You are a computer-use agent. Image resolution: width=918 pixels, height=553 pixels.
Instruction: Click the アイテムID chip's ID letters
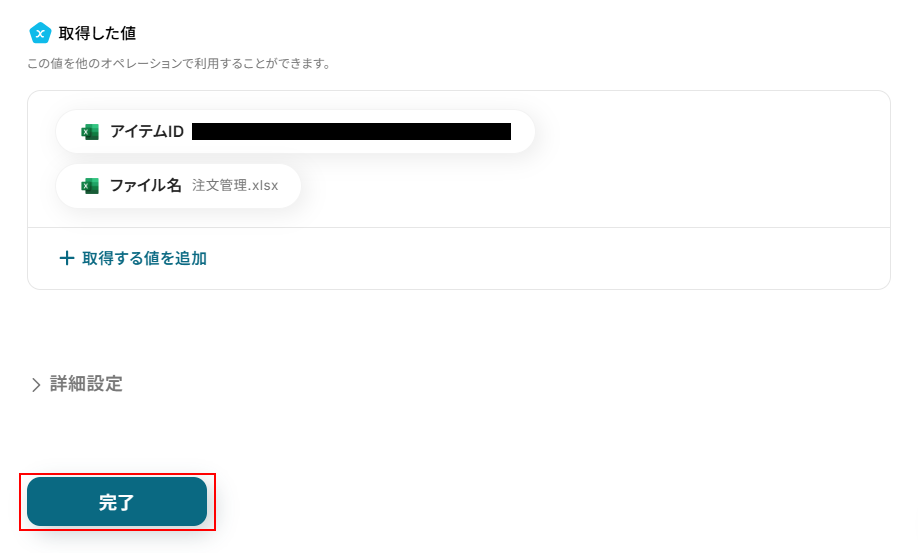pos(176,132)
